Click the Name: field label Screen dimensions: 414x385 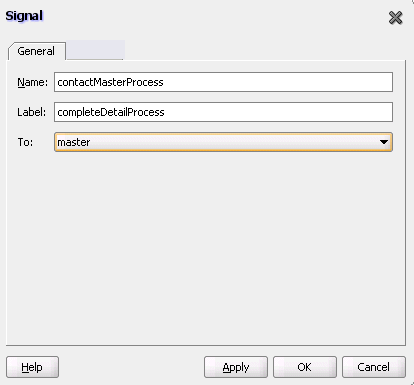pos(33,82)
